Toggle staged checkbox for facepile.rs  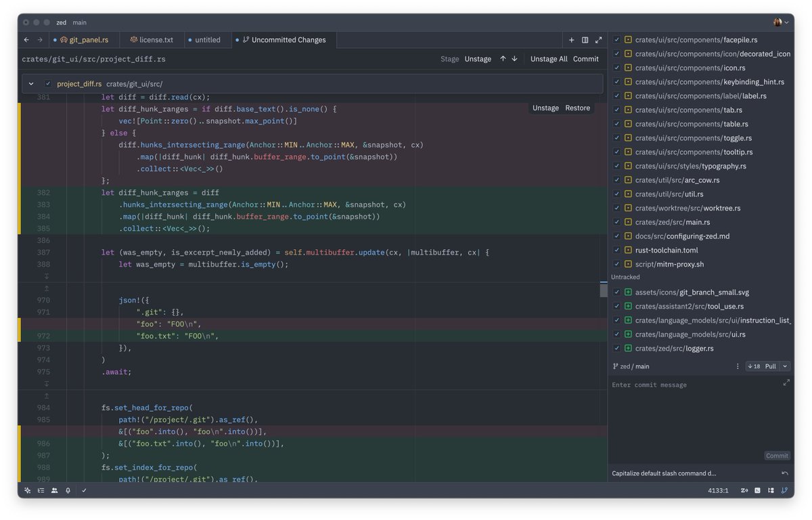[x=616, y=40]
